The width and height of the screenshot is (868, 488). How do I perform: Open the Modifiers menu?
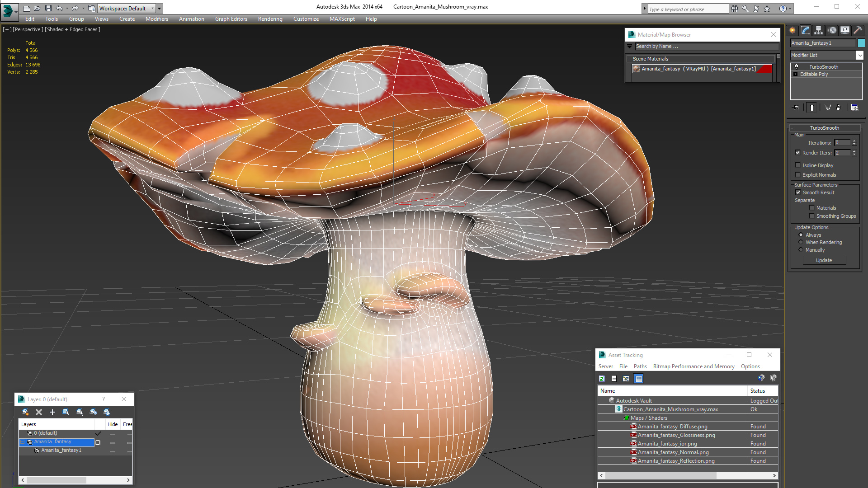(157, 19)
